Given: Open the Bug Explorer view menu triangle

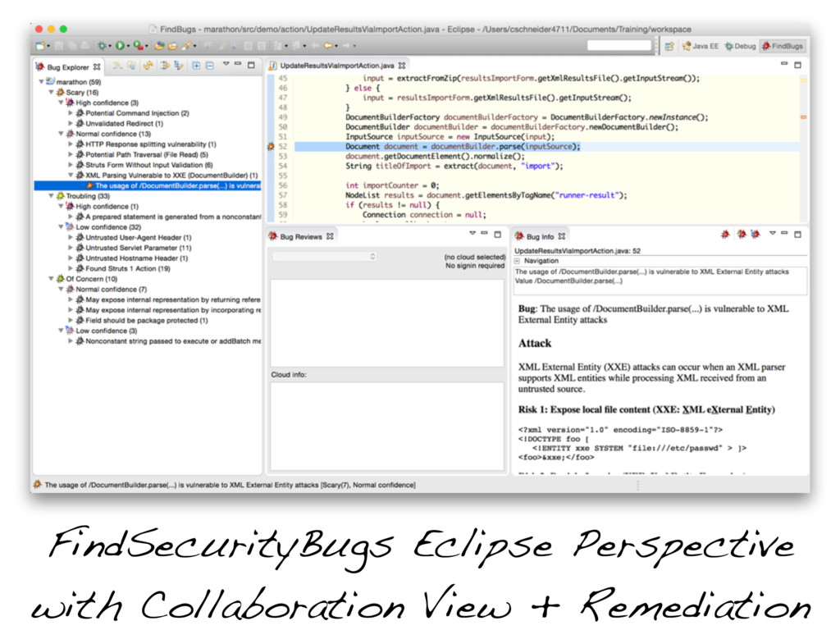Looking at the screenshot, I should tap(226, 64).
